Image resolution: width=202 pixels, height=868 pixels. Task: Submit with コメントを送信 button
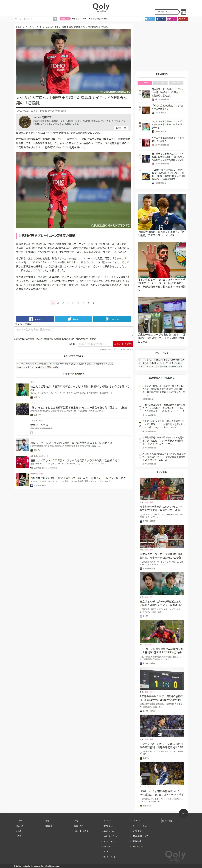[123, 344]
